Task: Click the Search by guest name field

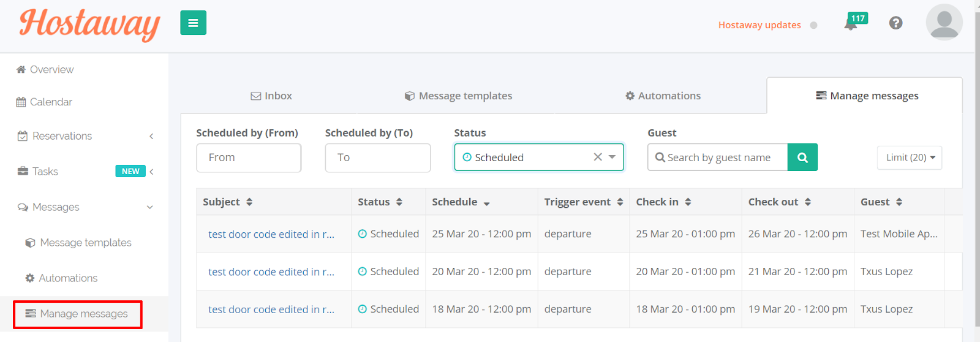Action: pos(718,158)
